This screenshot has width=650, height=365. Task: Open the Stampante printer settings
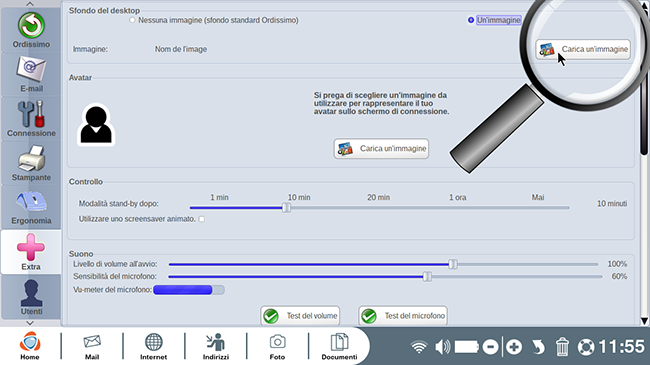[31, 163]
